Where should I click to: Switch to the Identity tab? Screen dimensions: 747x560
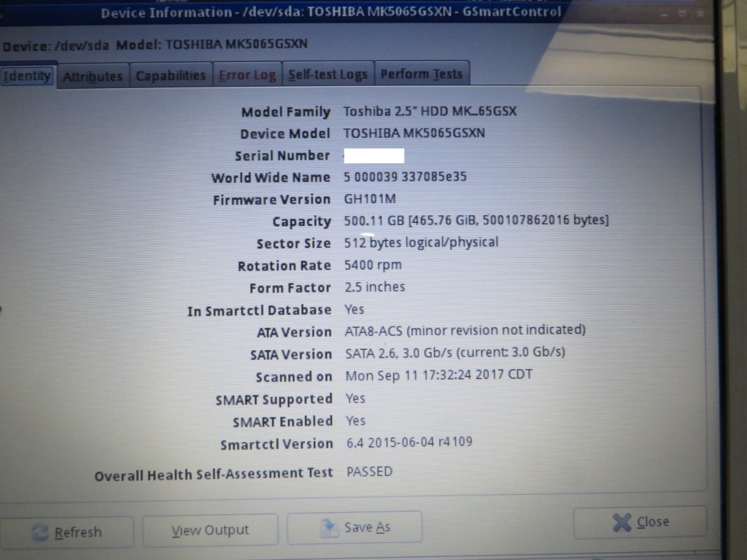[28, 76]
